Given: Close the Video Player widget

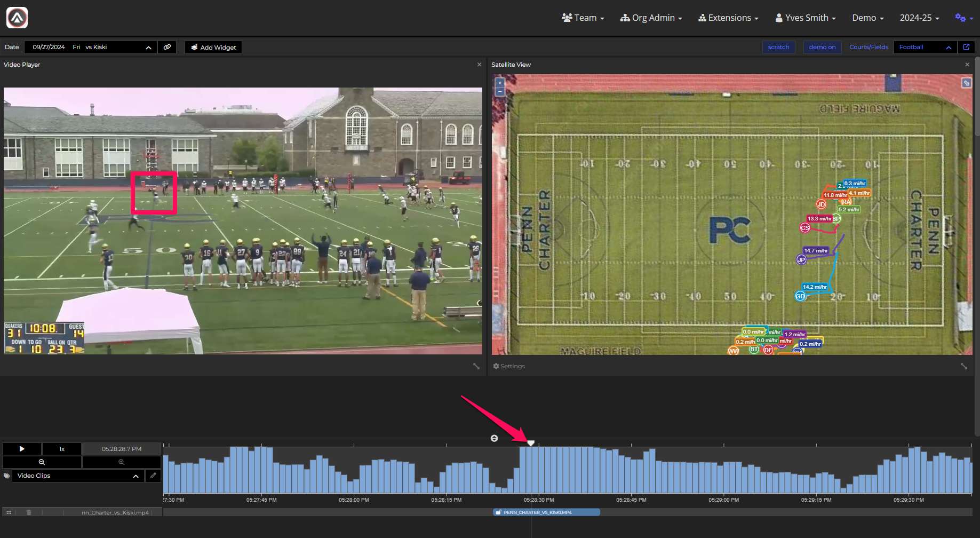Looking at the screenshot, I should pyautogui.click(x=479, y=65).
